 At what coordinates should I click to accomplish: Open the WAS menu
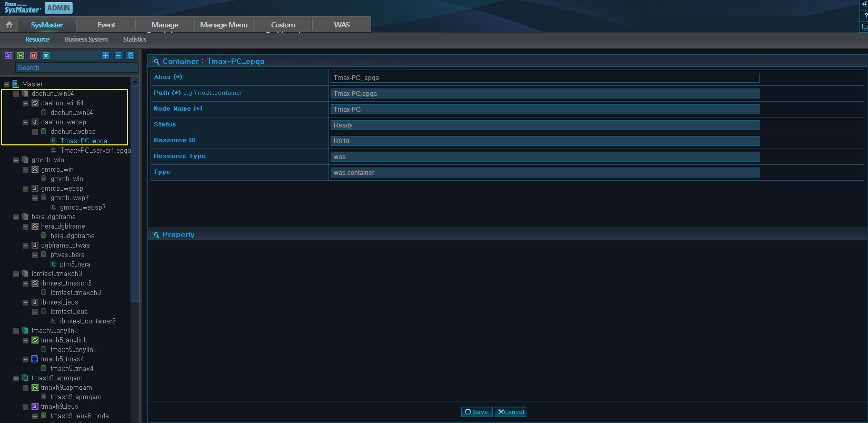[342, 25]
